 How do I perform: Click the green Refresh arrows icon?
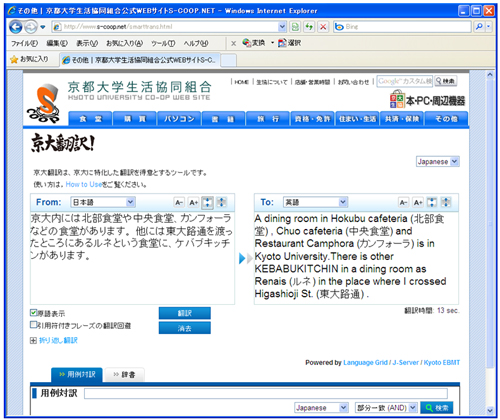(309, 27)
